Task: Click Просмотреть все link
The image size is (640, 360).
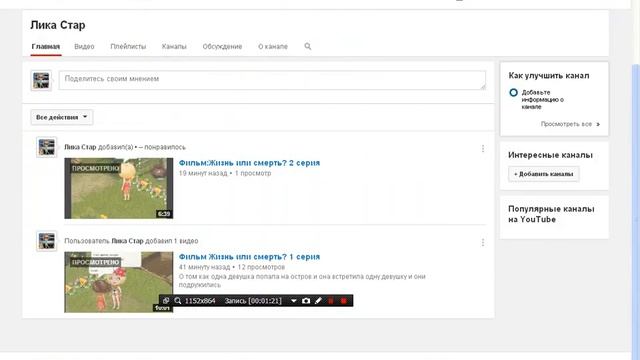Action: pyautogui.click(x=570, y=124)
